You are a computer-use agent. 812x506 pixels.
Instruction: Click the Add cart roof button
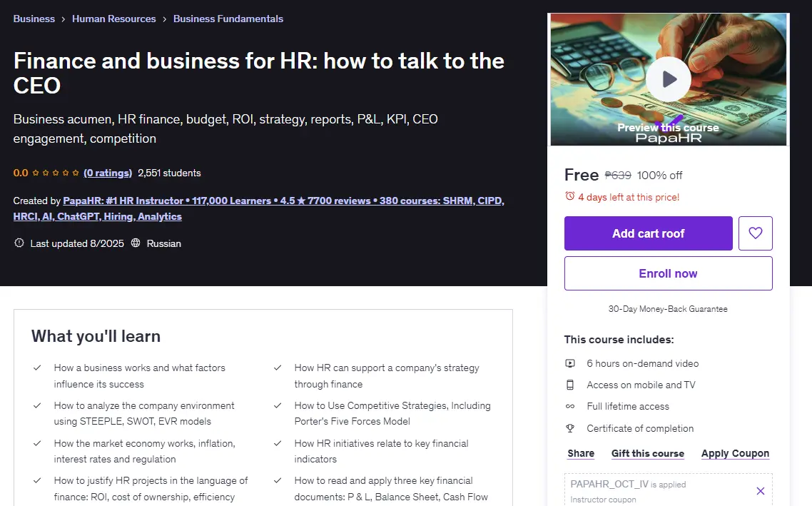649,233
